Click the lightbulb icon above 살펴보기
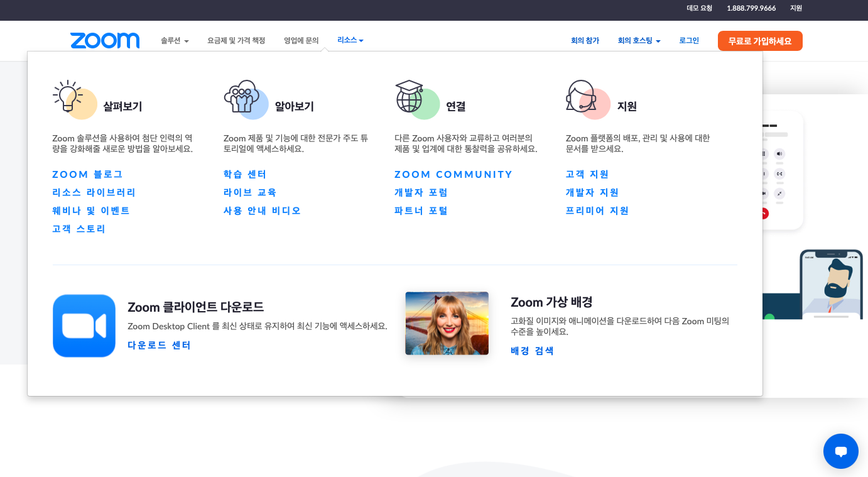 (x=68, y=96)
